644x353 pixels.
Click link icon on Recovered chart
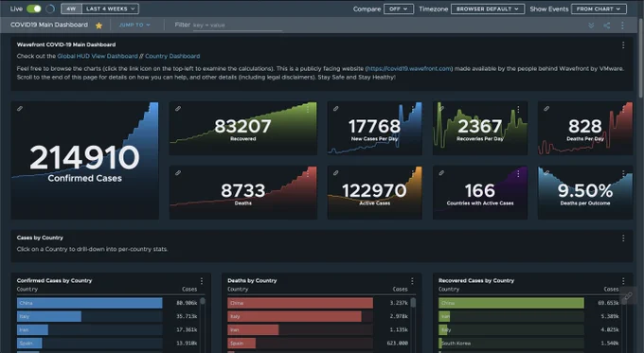(x=178, y=109)
